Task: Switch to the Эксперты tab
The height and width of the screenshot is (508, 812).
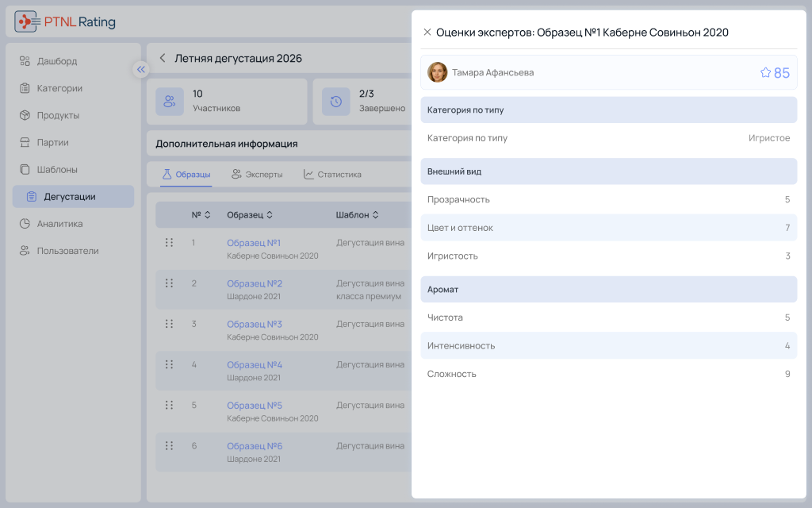Action: 257,174
